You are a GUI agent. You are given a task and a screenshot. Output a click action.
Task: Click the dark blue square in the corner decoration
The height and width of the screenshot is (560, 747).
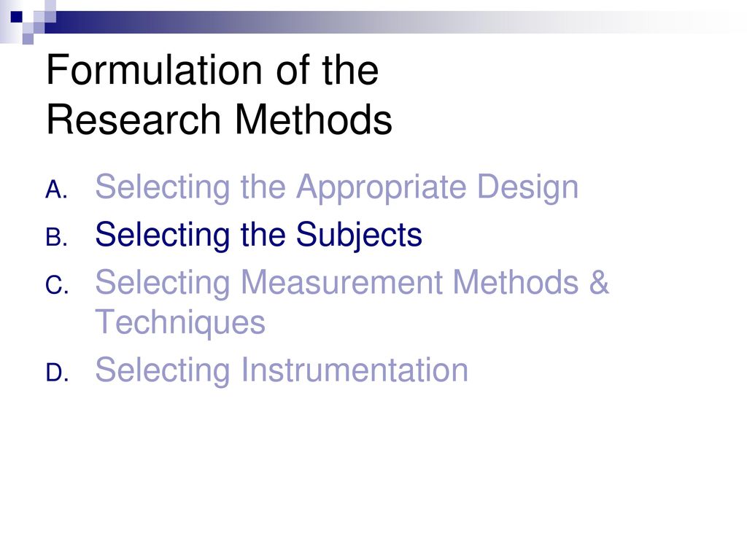(17, 17)
